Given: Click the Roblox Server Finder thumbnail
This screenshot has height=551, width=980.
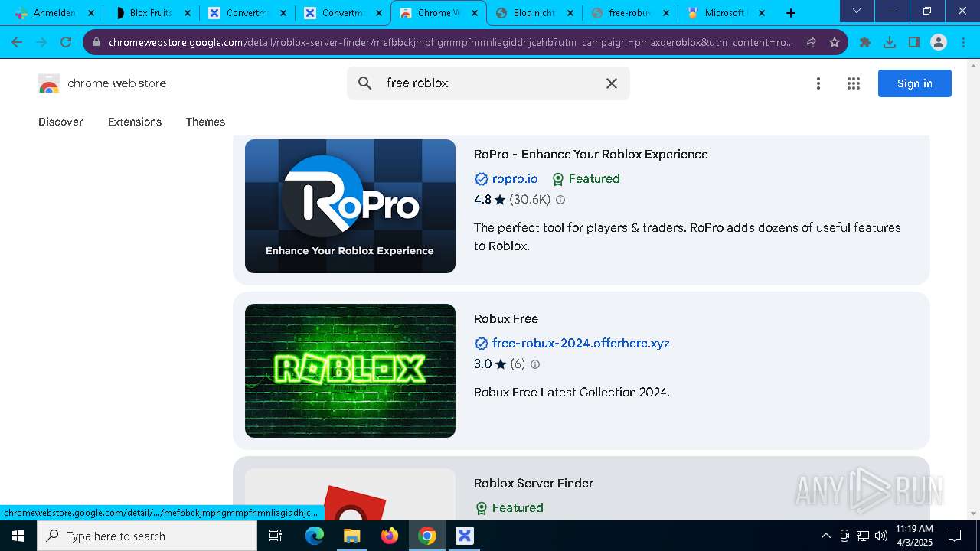Looking at the screenshot, I should (350, 494).
